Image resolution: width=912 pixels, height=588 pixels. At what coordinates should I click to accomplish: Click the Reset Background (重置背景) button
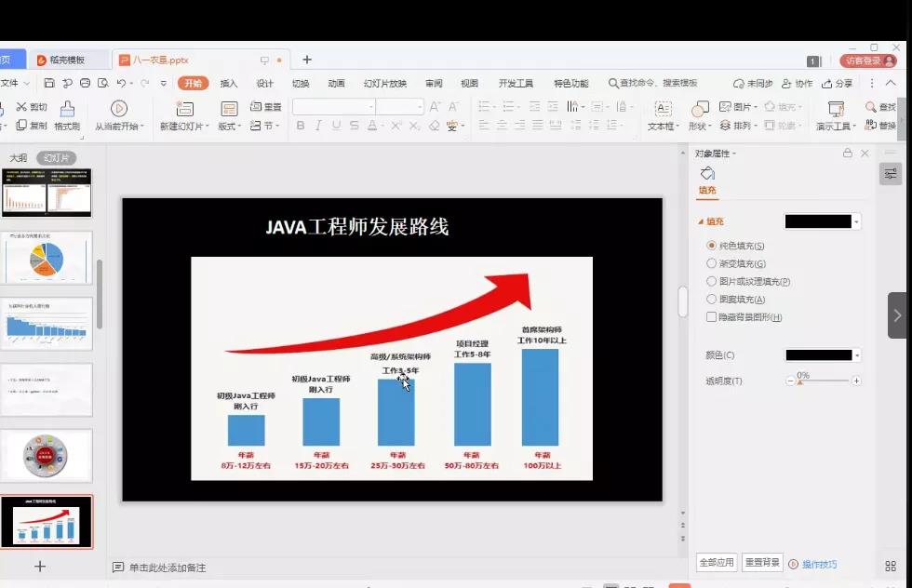pos(762,563)
